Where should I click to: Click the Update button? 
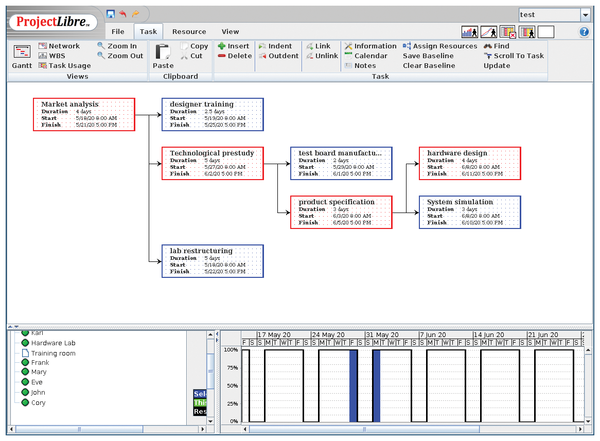[497, 66]
